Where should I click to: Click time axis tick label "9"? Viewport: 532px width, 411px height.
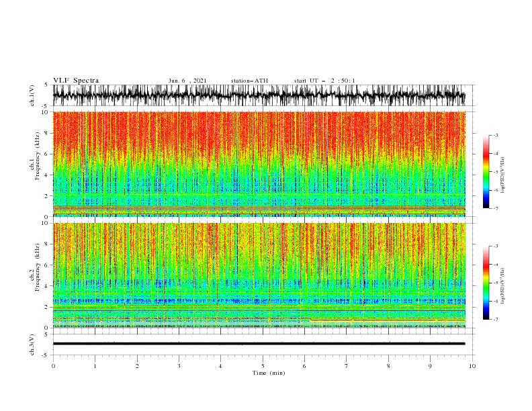[x=430, y=366]
